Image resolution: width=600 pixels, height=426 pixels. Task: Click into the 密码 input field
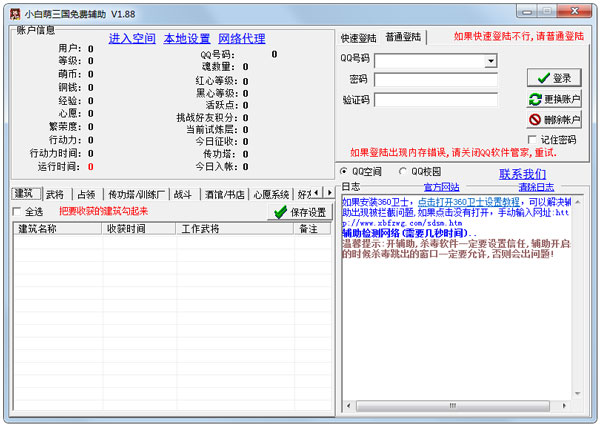pos(436,80)
